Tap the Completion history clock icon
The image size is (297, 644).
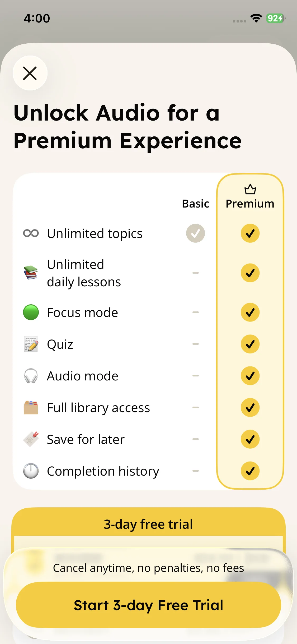(31, 471)
